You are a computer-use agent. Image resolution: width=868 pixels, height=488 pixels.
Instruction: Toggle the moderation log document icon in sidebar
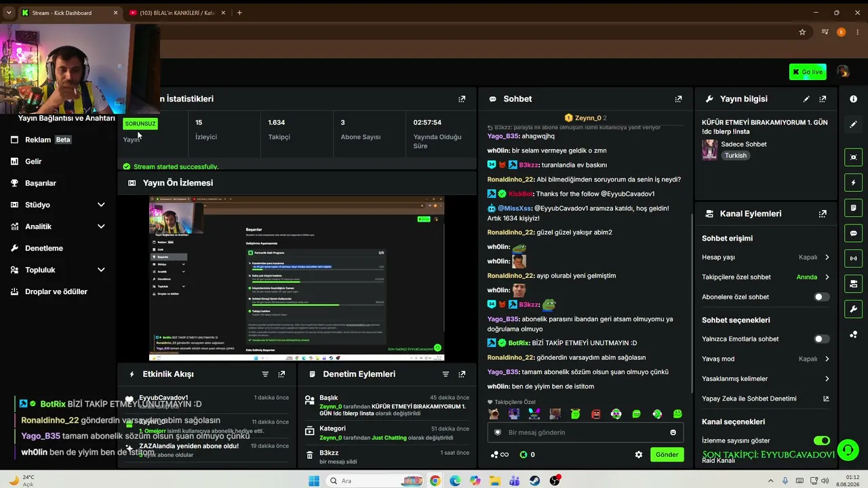(x=853, y=208)
